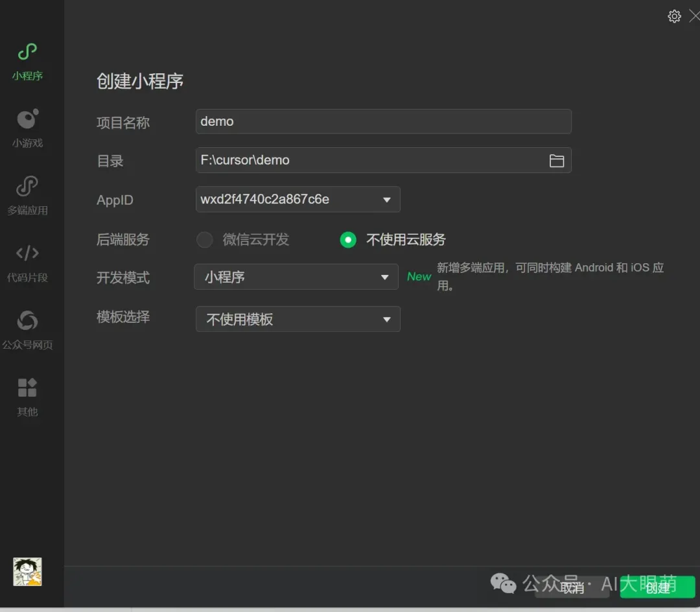This screenshot has height=612, width=700.
Task: Close the create project window
Action: tap(694, 16)
